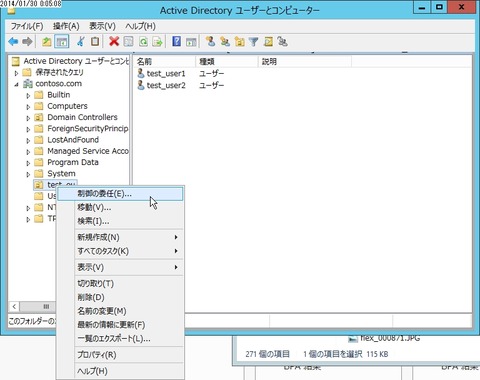Open the 表示(V) menu in menu bar
The width and height of the screenshot is (480, 380).
pyautogui.click(x=102, y=26)
